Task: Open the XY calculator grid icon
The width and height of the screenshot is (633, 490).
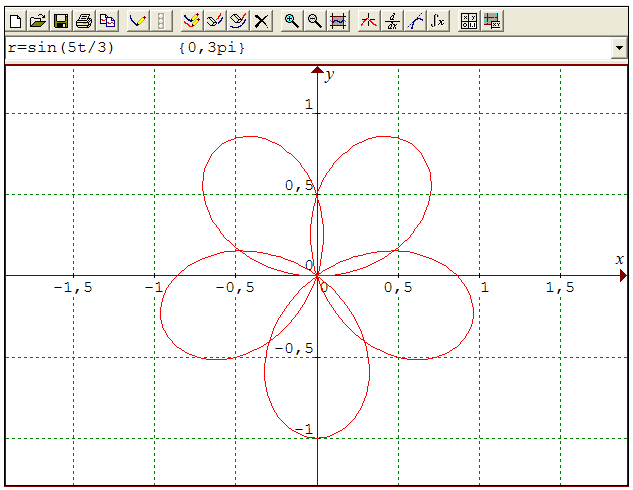Action: 469,21
